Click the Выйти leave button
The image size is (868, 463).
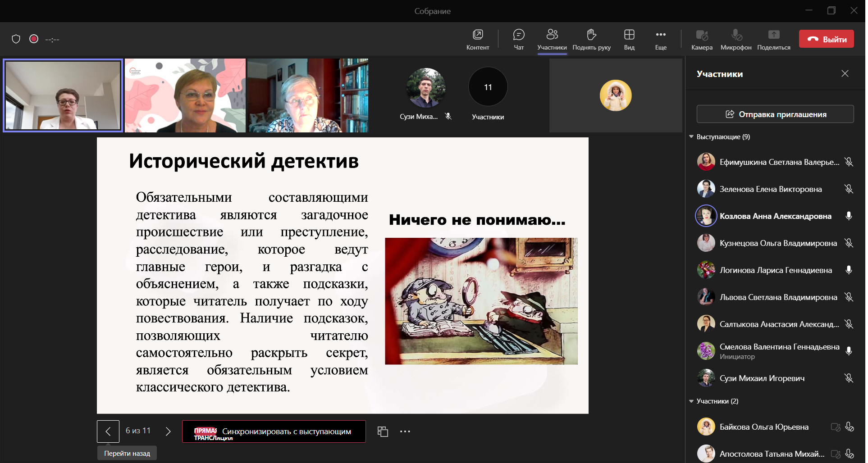827,39
